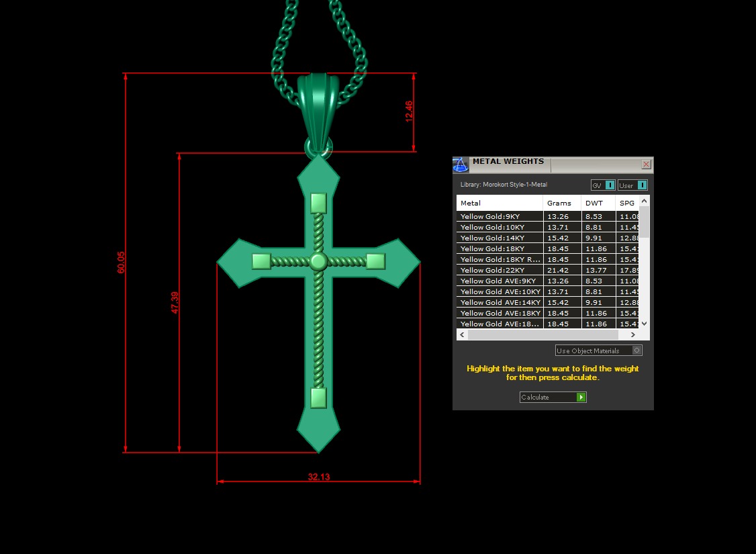Sort by the DWT column header
The height and width of the screenshot is (554, 756).
point(598,203)
